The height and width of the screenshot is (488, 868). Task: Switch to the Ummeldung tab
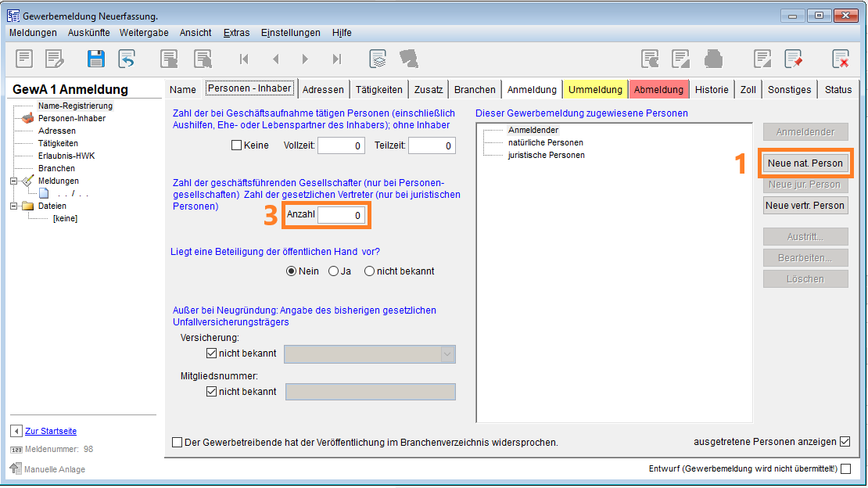coord(595,89)
